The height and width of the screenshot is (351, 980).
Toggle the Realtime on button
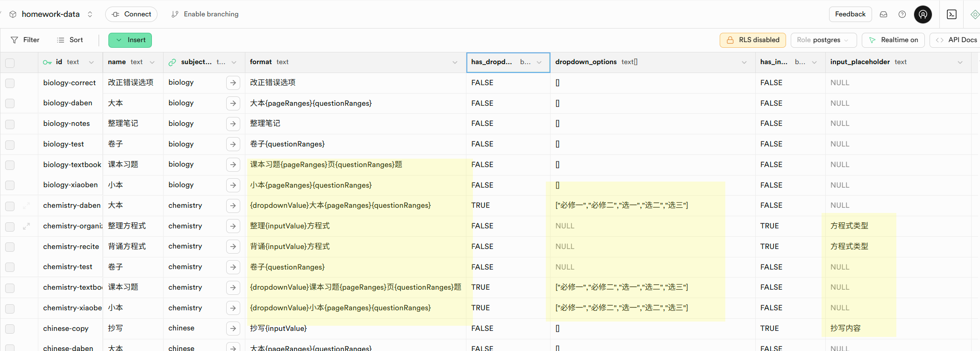point(893,40)
